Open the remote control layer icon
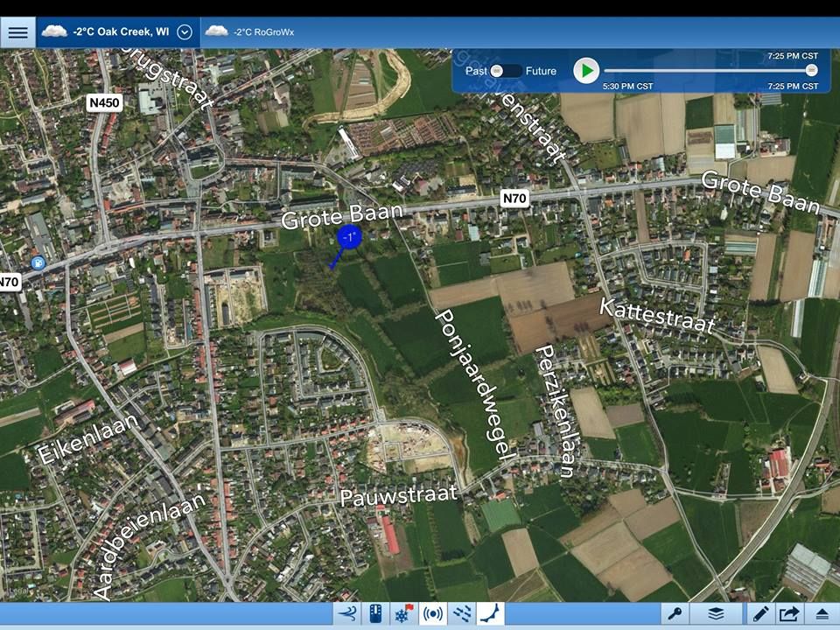 pyautogui.click(x=375, y=614)
